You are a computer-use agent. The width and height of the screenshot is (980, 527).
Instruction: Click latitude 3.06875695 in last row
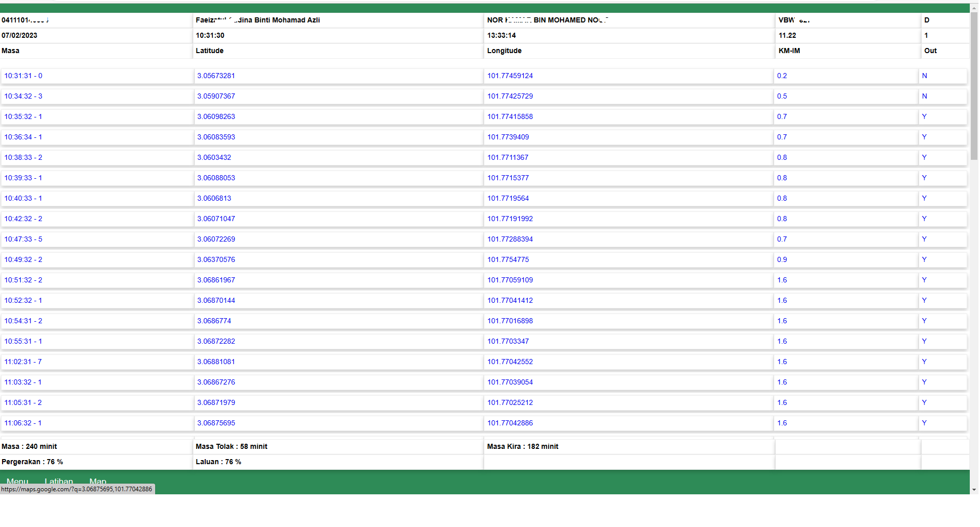[216, 423]
